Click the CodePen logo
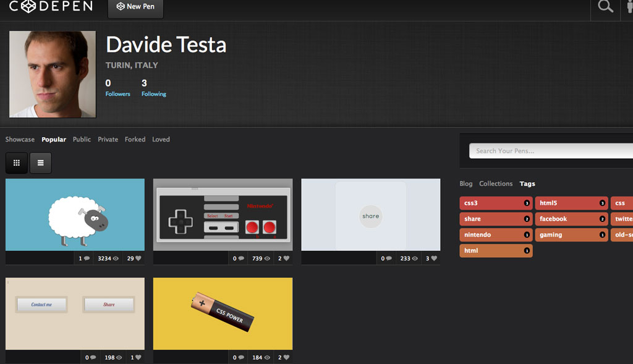Viewport: 633px width, 364px height. click(x=51, y=6)
